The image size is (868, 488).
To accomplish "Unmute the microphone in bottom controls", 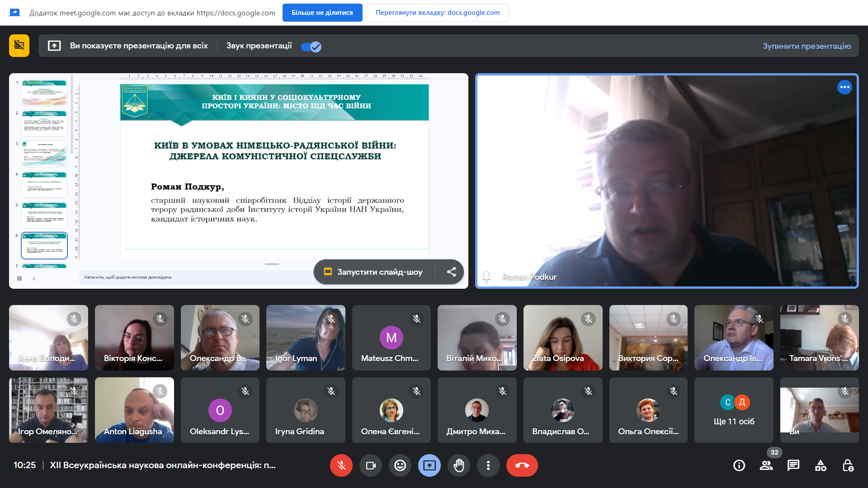I will point(341,465).
